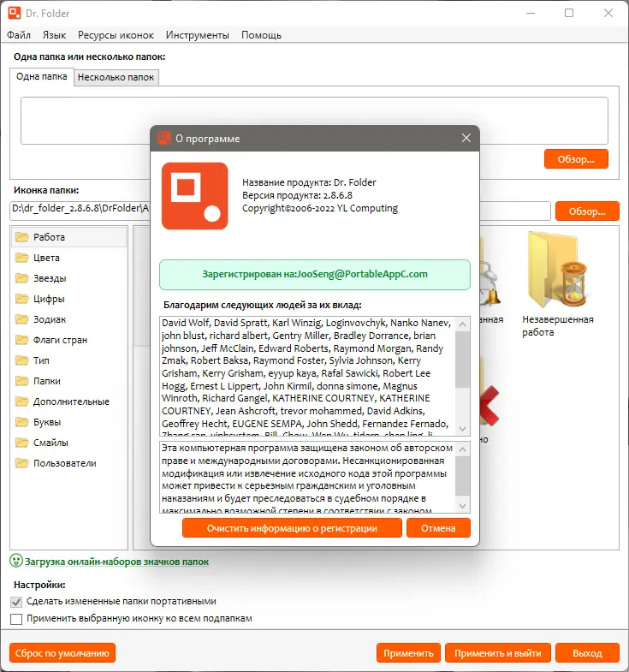This screenshot has width=629, height=672.
Task: Click the folder icon next to Пользователи
Action: (x=22, y=463)
